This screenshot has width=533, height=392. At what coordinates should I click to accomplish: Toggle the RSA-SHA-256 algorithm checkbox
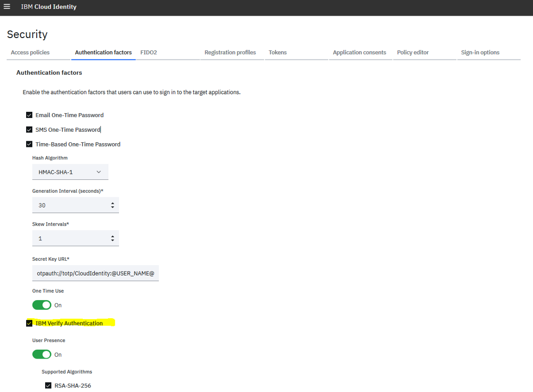[48, 385]
